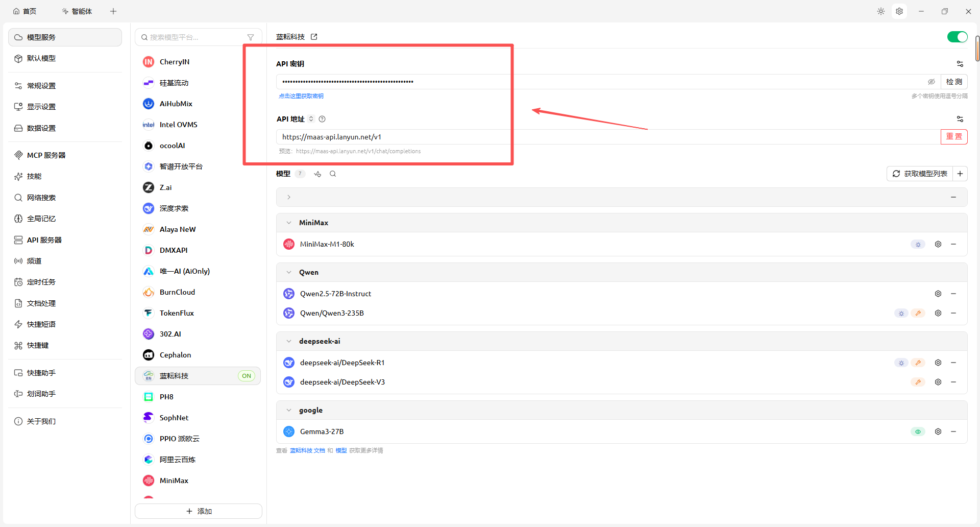Select the 深度求索 provider
This screenshot has width=980, height=527.
(x=198, y=208)
